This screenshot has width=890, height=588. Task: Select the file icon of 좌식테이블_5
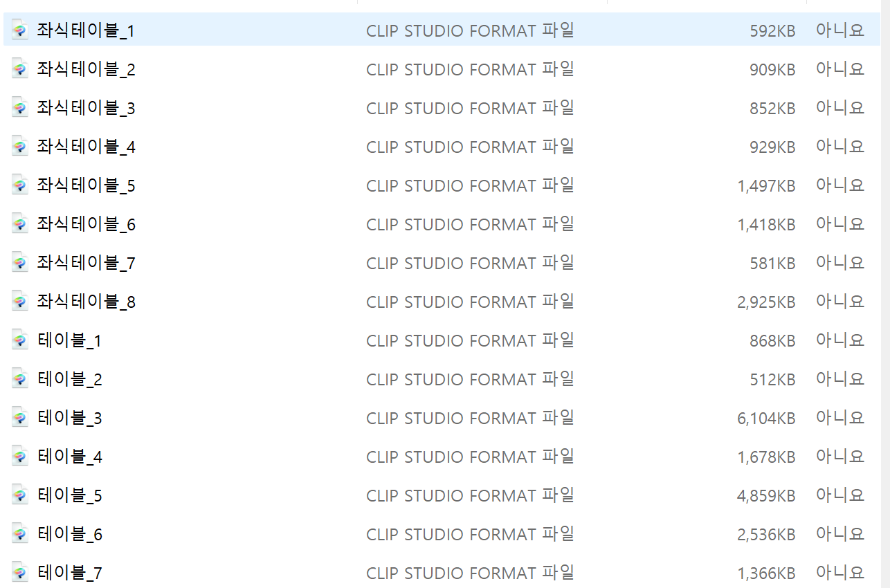point(20,185)
